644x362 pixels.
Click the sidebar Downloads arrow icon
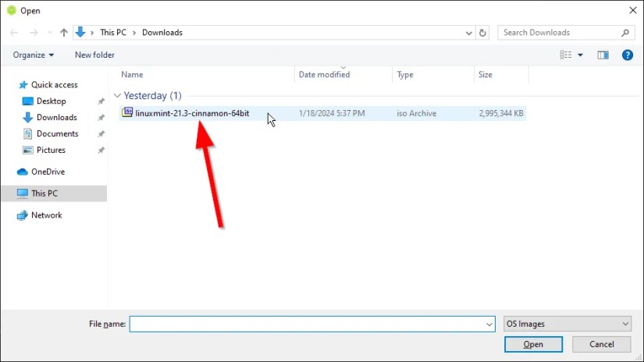(x=27, y=117)
